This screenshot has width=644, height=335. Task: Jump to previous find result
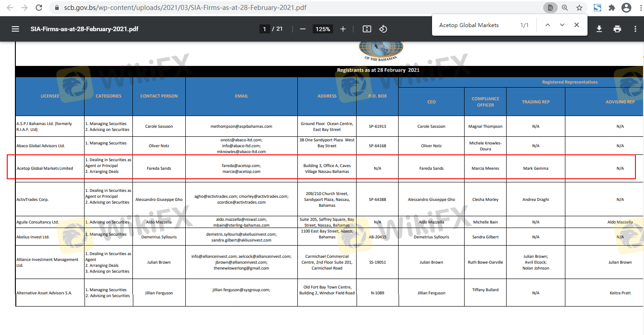548,25
